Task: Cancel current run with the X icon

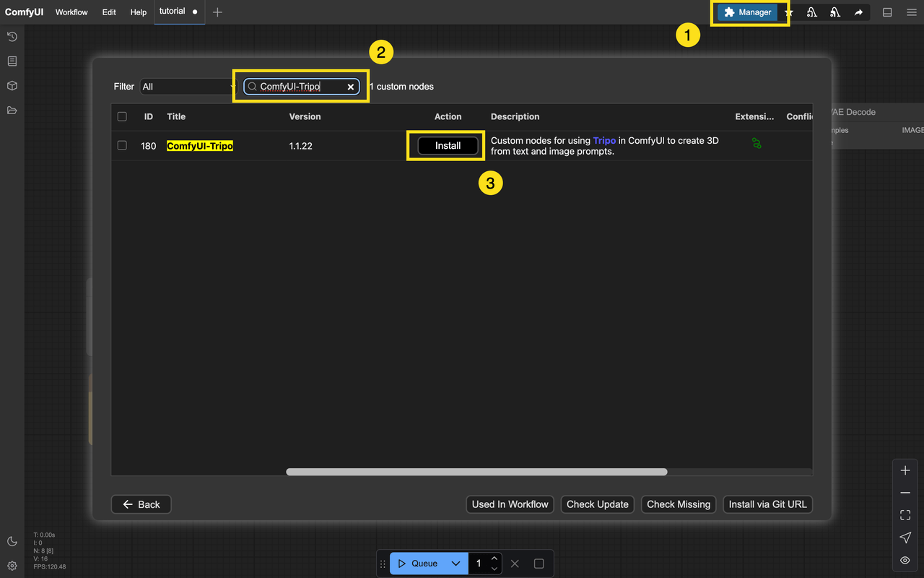Action: (x=515, y=564)
